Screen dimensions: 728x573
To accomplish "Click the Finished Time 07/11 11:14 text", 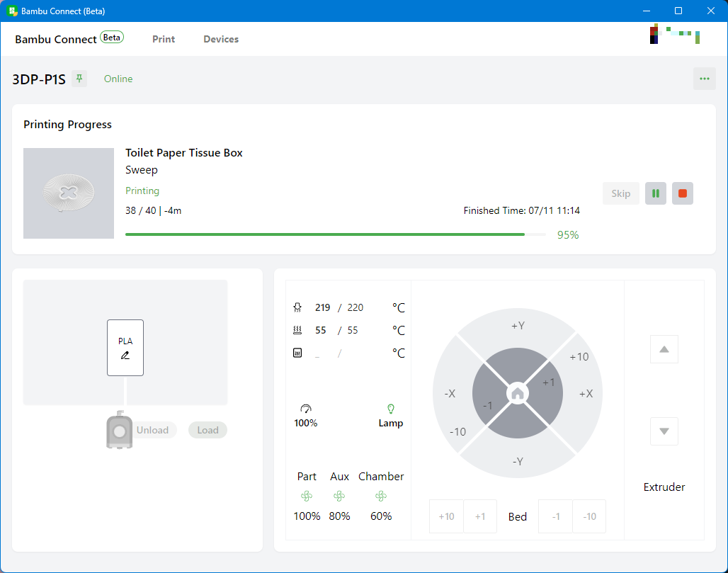I will tap(521, 210).
